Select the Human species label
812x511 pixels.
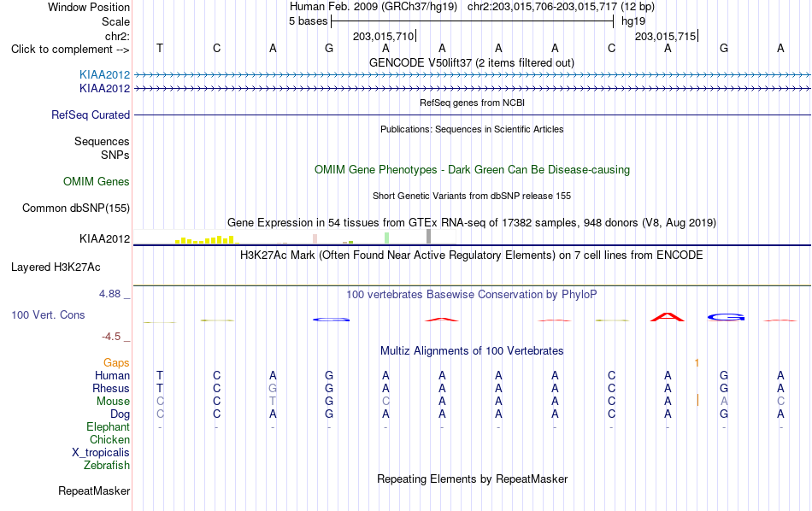tap(112, 375)
